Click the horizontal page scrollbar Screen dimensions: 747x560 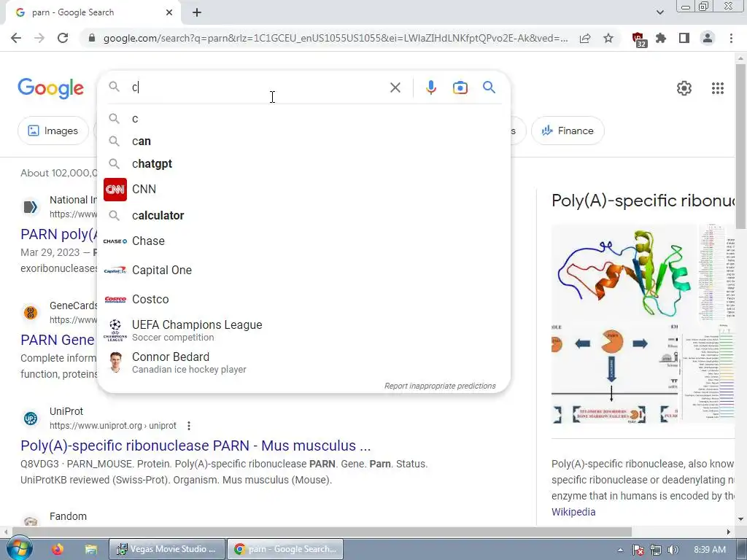(x=322, y=532)
